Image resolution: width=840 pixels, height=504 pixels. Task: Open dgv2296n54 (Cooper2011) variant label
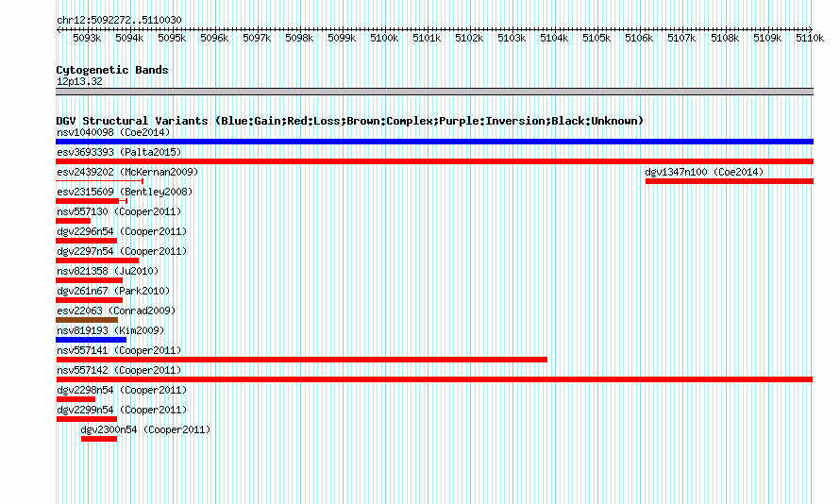point(122,231)
